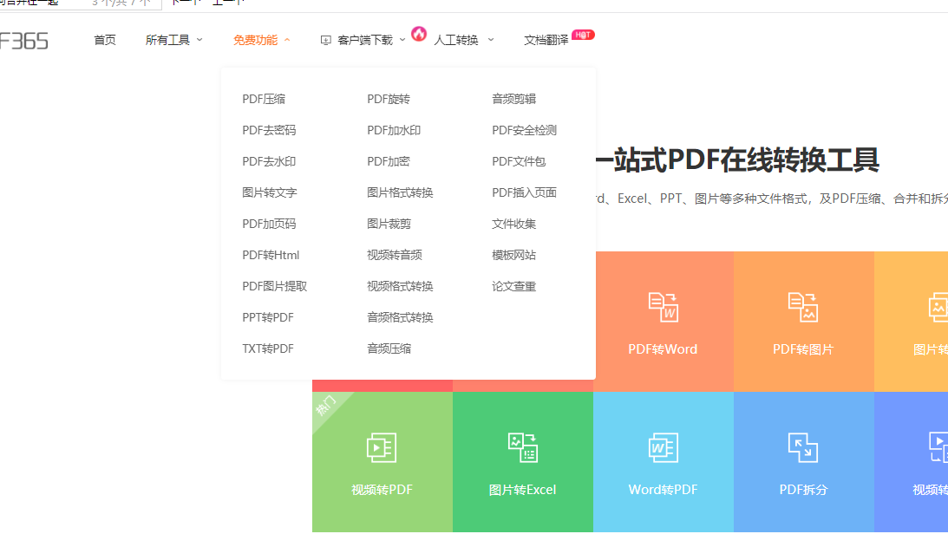Choose 论文查重 from the dropdown

coord(514,286)
